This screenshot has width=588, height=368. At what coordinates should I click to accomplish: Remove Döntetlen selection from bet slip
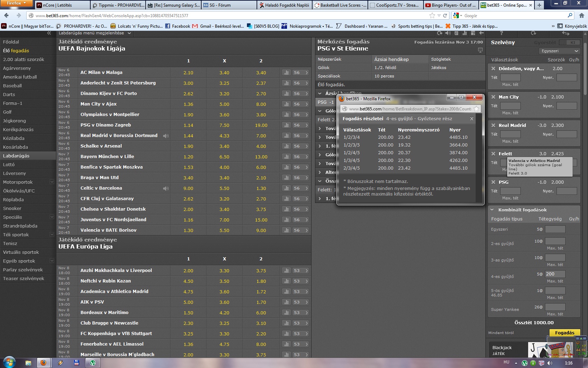(x=493, y=69)
